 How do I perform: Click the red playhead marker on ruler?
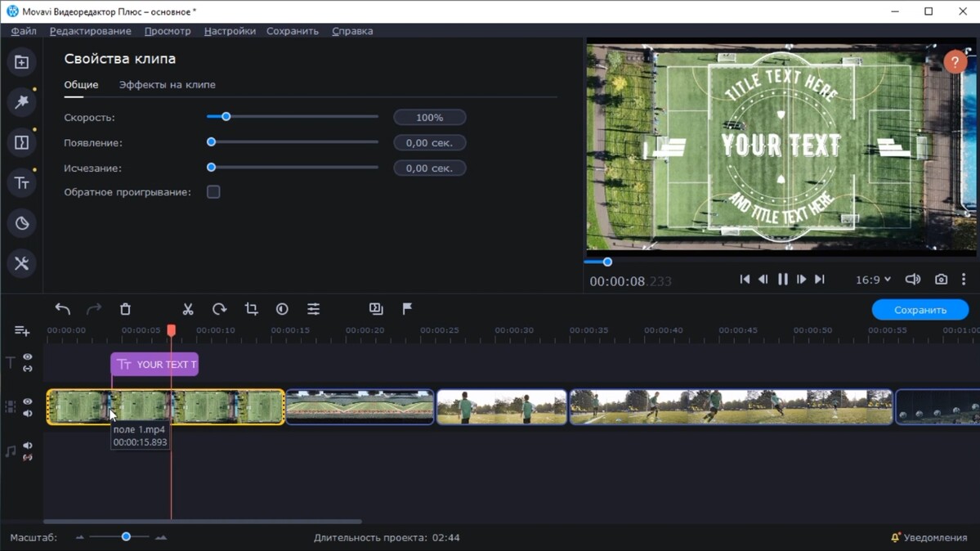pos(172,329)
